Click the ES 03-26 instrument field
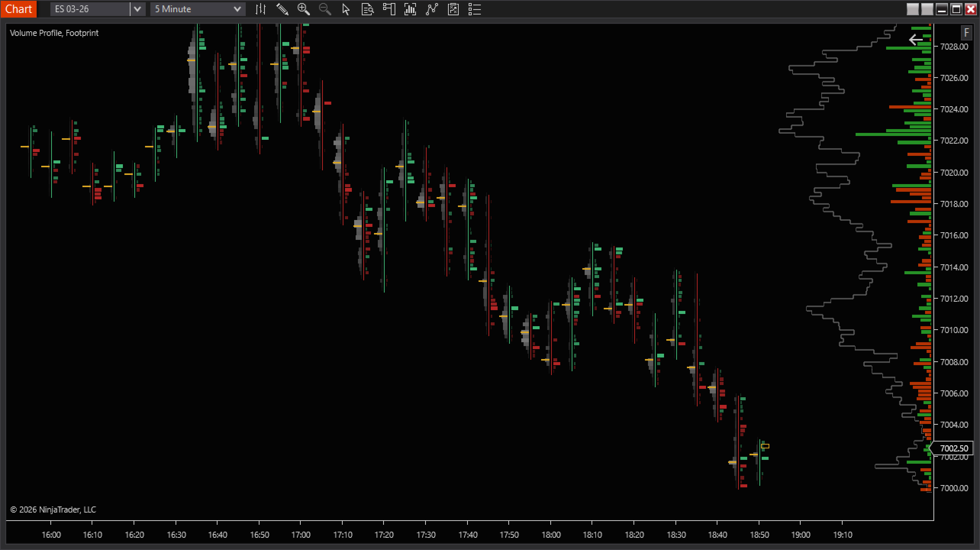The image size is (980, 550). click(90, 9)
